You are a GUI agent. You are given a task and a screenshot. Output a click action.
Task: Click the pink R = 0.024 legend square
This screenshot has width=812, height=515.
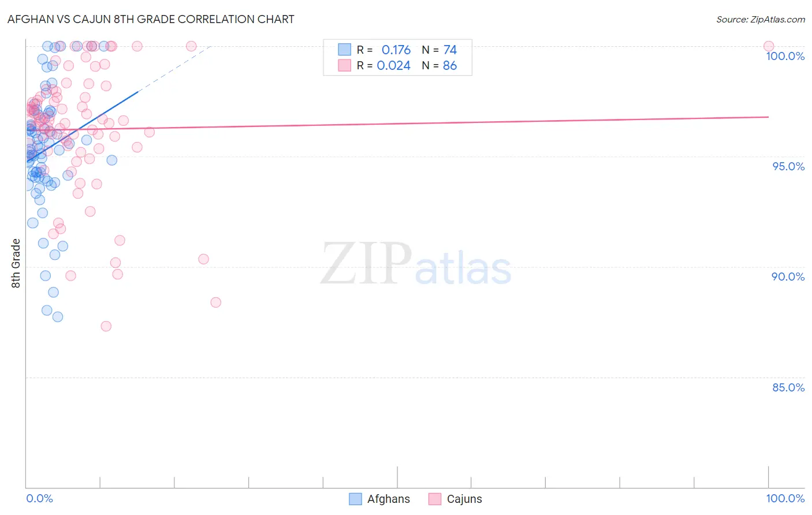pos(345,65)
